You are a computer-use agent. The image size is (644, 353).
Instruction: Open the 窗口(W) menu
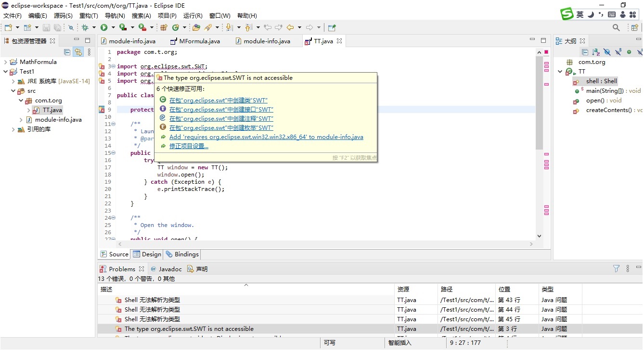[220, 16]
